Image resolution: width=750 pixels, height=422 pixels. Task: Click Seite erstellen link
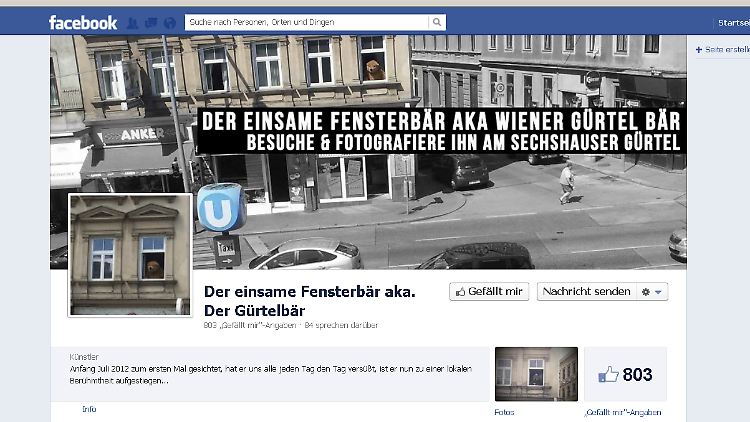tap(723, 49)
